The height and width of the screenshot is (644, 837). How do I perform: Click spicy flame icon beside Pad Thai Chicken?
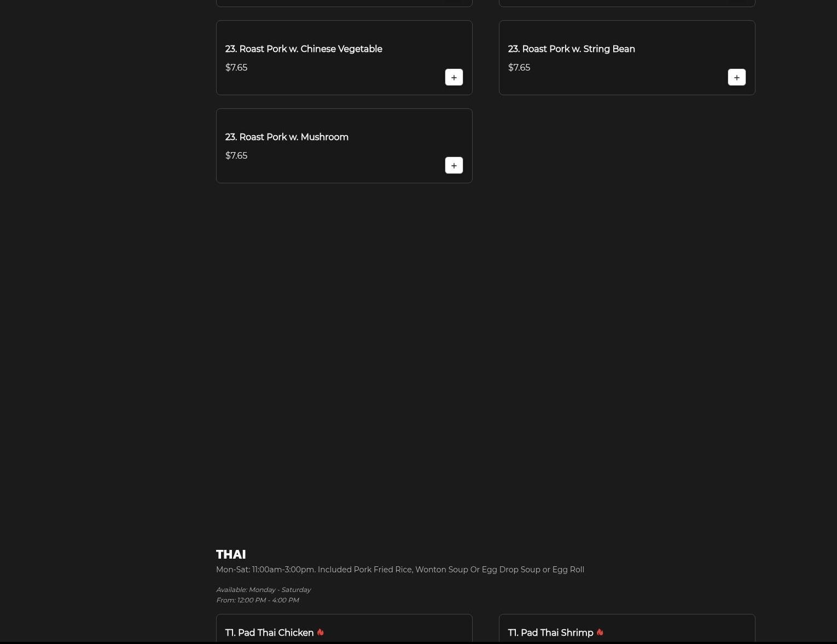click(320, 633)
